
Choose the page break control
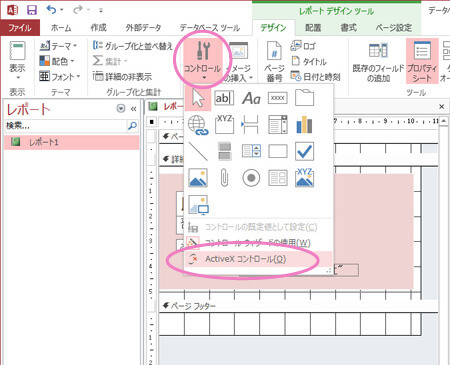[x=251, y=124]
